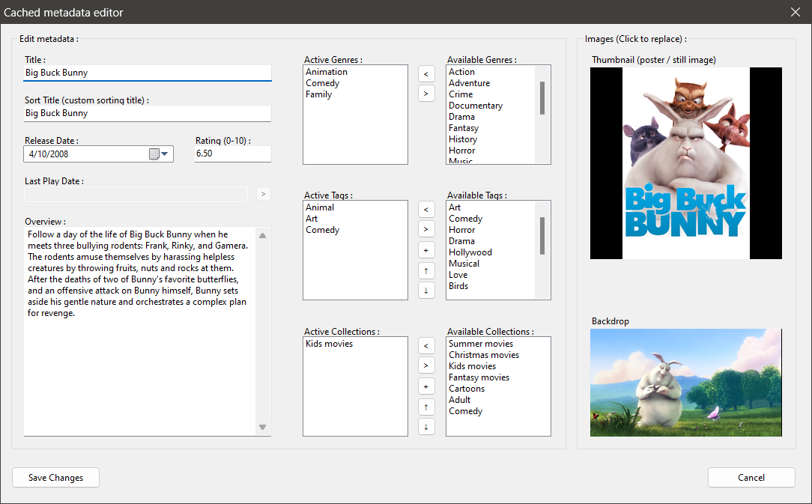Replace the Backdrop image
The image size is (812, 504).
[x=686, y=383]
